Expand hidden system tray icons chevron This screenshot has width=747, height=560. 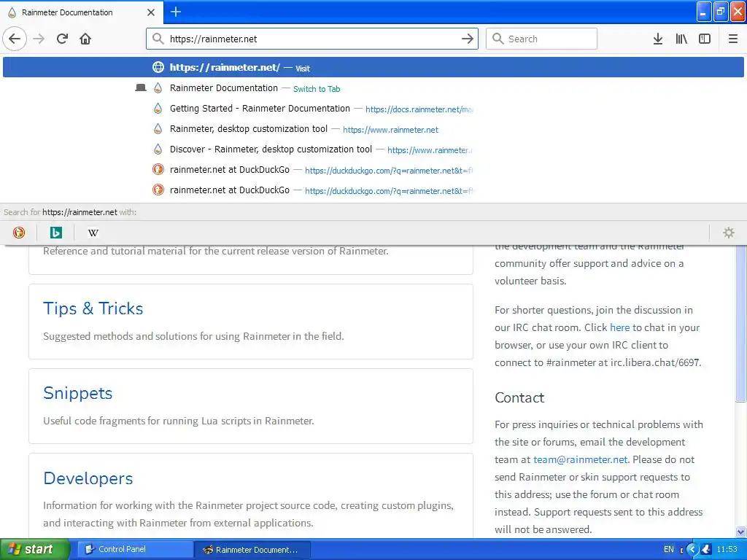(x=693, y=549)
